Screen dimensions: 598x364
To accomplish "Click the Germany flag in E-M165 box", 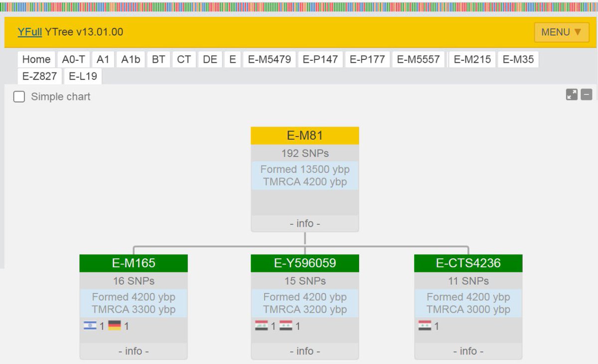I will (115, 326).
